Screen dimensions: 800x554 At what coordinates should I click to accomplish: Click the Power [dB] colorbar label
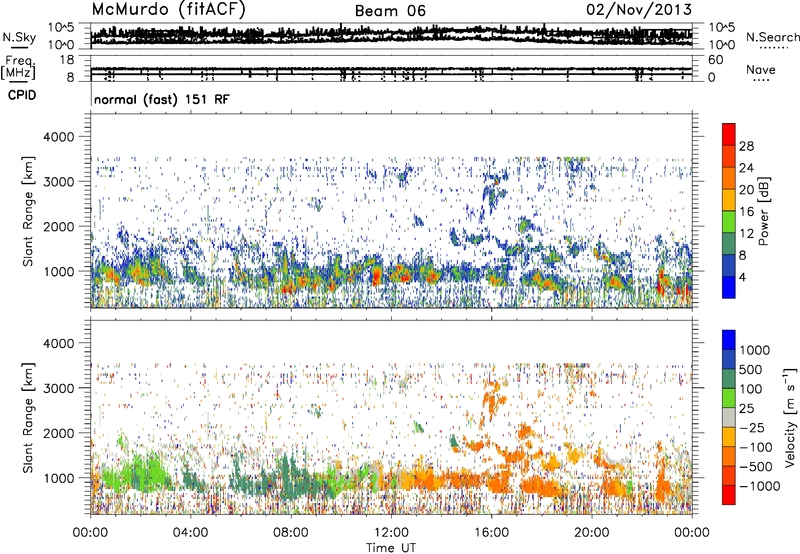pos(764,211)
